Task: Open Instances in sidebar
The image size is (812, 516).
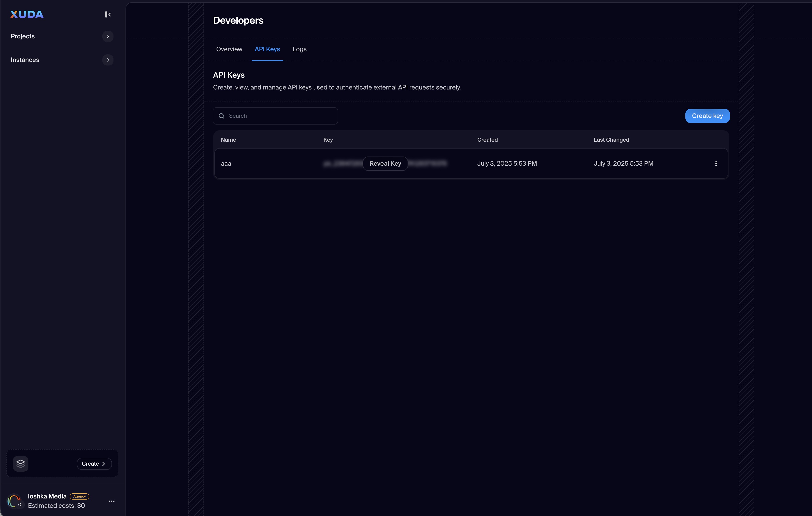Action: (25, 60)
